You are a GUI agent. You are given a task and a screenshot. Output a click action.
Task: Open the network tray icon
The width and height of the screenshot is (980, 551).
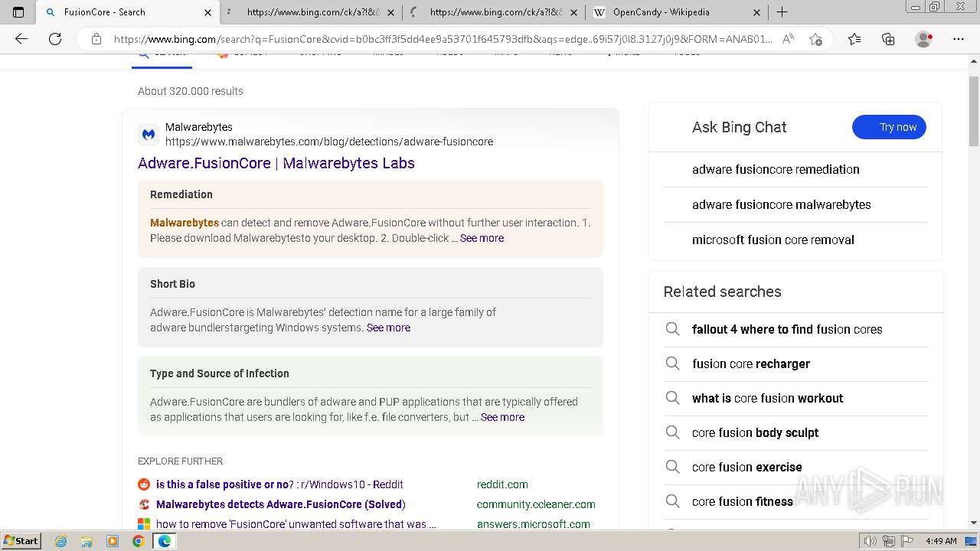pos(888,541)
